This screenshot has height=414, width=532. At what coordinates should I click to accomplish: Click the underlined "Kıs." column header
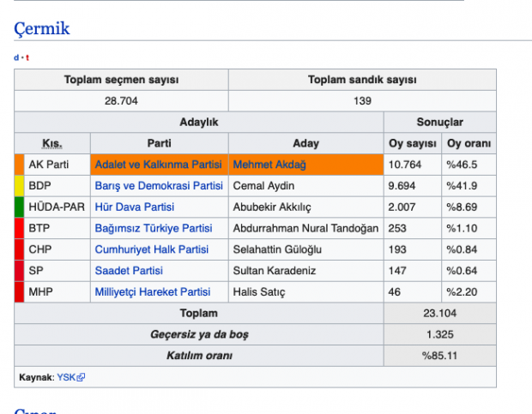click(52, 143)
